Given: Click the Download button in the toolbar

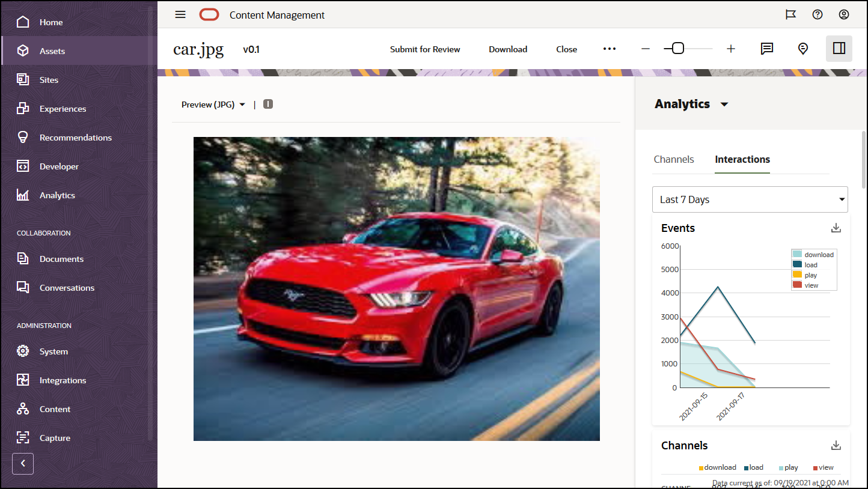Looking at the screenshot, I should click(508, 49).
